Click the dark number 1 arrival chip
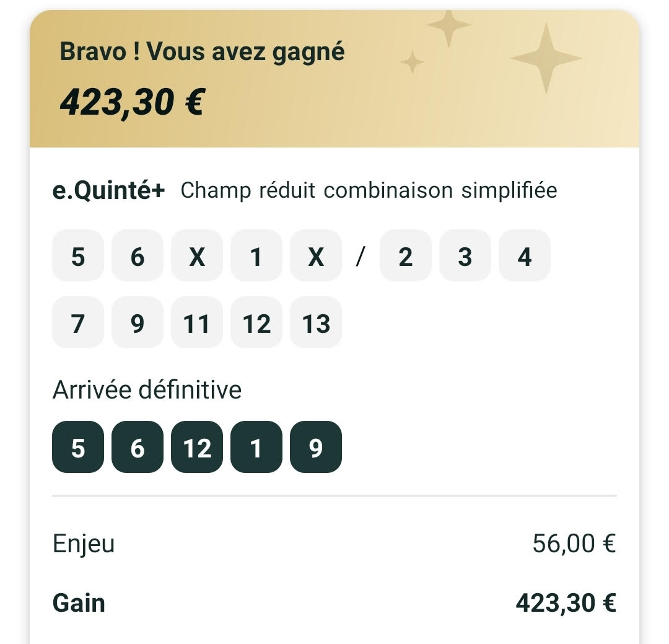Image resolution: width=669 pixels, height=644 pixels. click(x=256, y=447)
